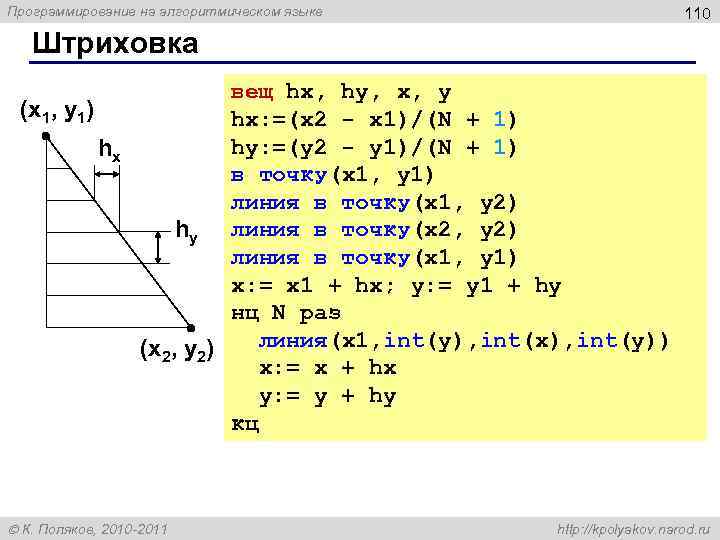Click code line "hx:=(x2 - x1)/(N + 1)"
Viewport: 720px width, 540px height.
[374, 120]
